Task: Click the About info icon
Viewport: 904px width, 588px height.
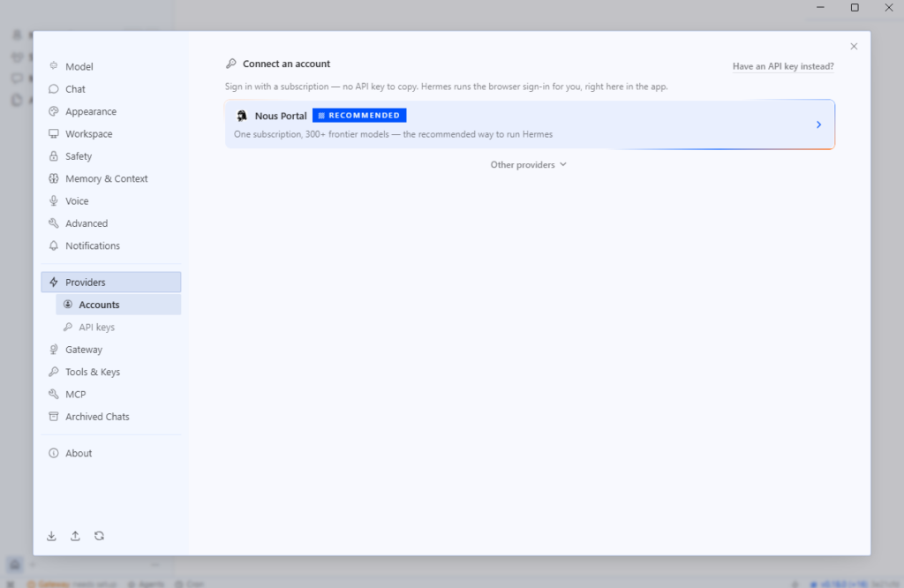Action: click(x=54, y=453)
